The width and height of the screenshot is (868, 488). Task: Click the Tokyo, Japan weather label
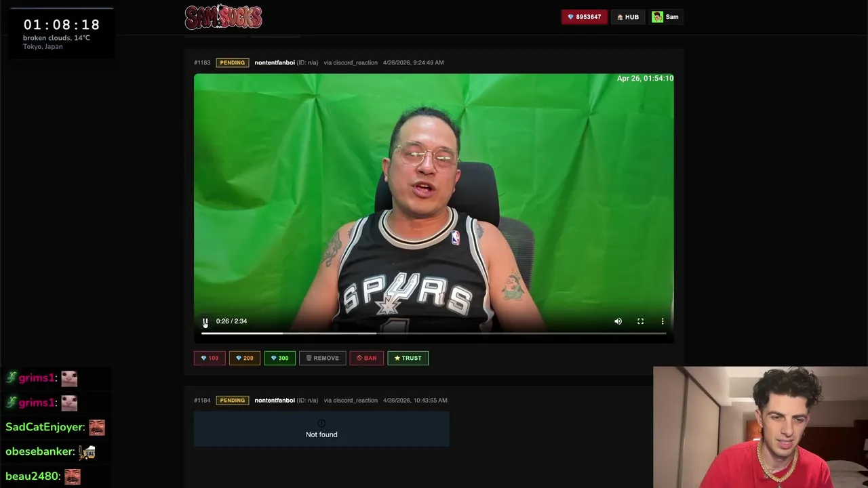tap(43, 47)
